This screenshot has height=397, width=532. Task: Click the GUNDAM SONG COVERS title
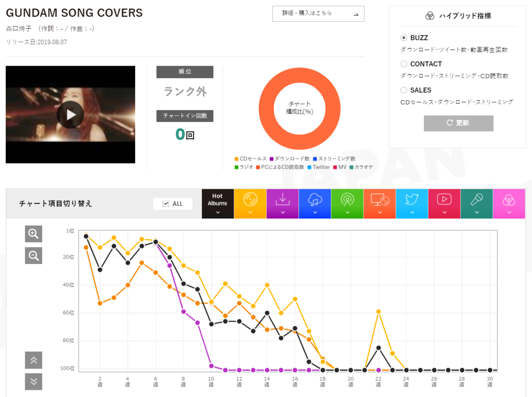74,13
